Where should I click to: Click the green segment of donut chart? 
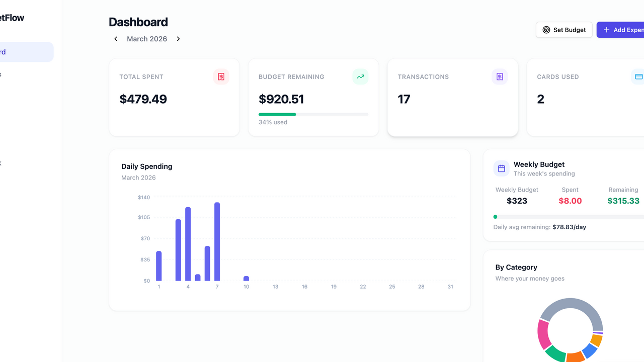(556, 353)
